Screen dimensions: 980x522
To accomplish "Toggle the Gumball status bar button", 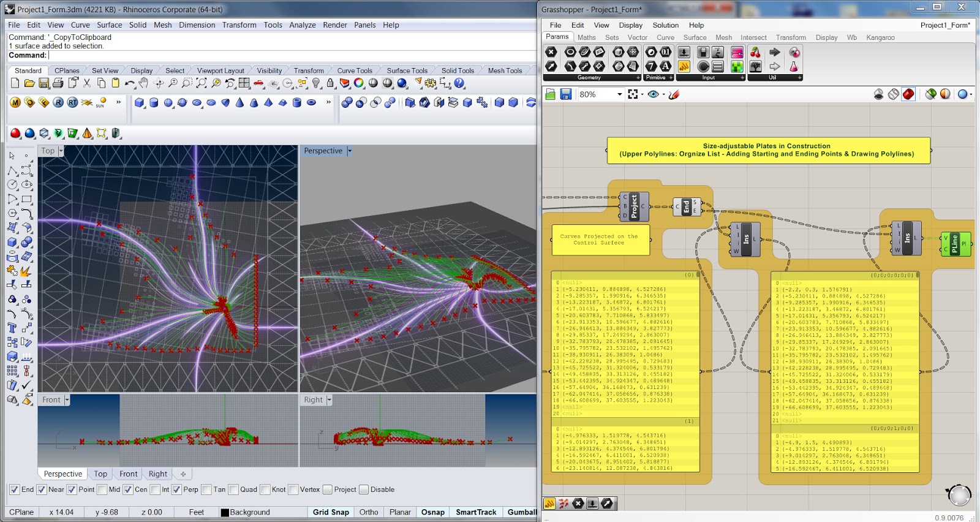I will [521, 512].
